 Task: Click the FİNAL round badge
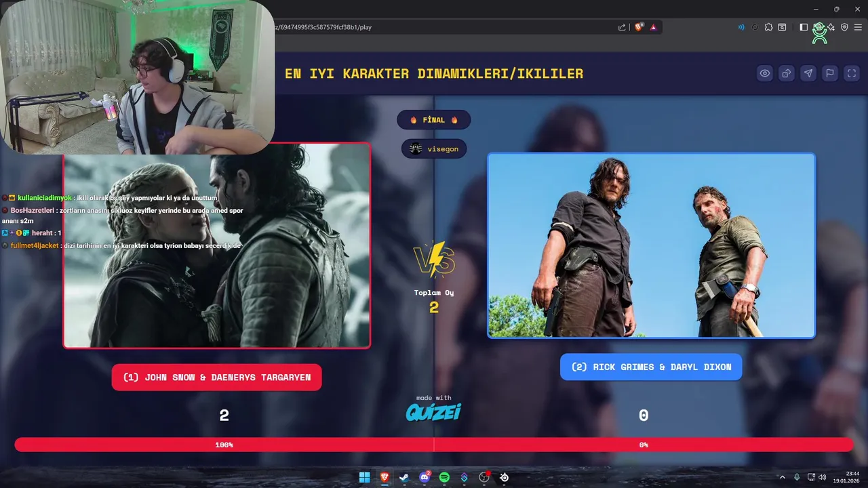tap(434, 120)
